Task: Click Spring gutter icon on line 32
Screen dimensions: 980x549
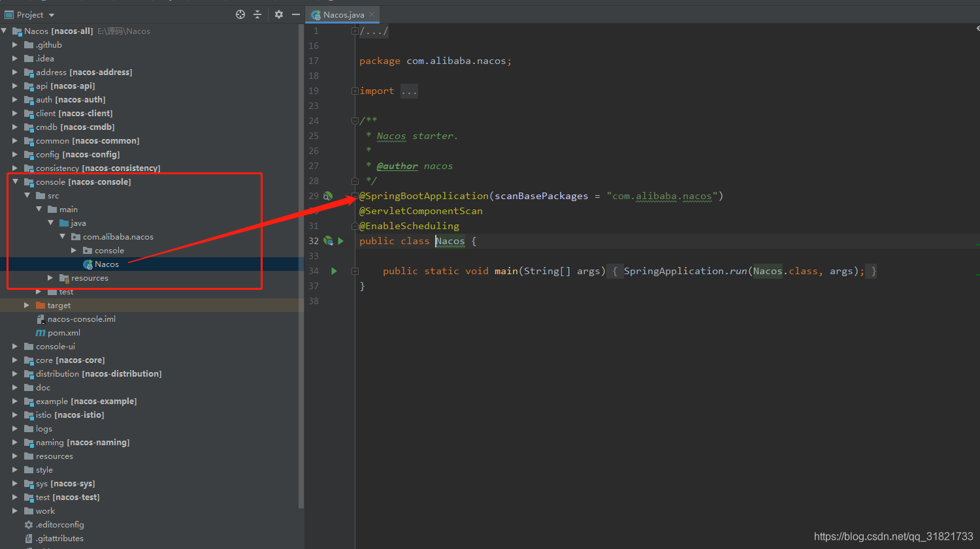Action: click(x=328, y=241)
